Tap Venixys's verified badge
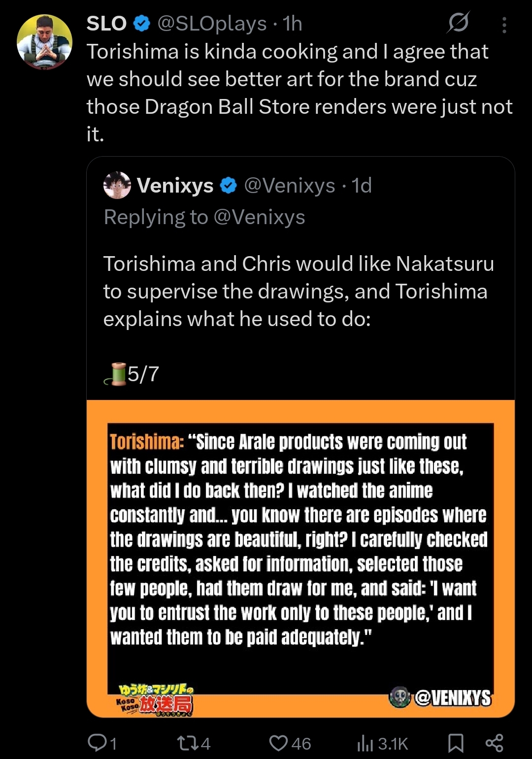The width and height of the screenshot is (532, 759). [x=228, y=186]
